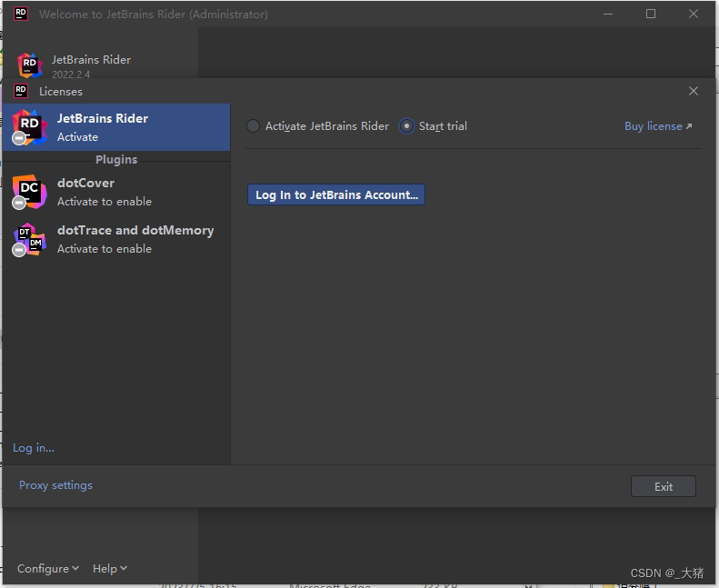Viewport: 719px width, 588px height.
Task: Select dotTrace and dotMemory plugin entry
Action: (116, 239)
